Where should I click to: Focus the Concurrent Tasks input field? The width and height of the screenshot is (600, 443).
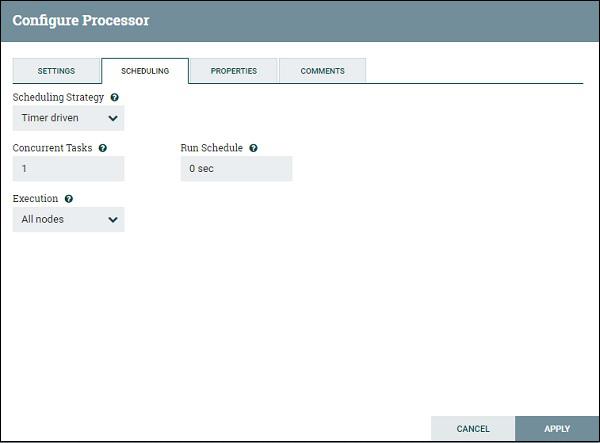pos(68,169)
